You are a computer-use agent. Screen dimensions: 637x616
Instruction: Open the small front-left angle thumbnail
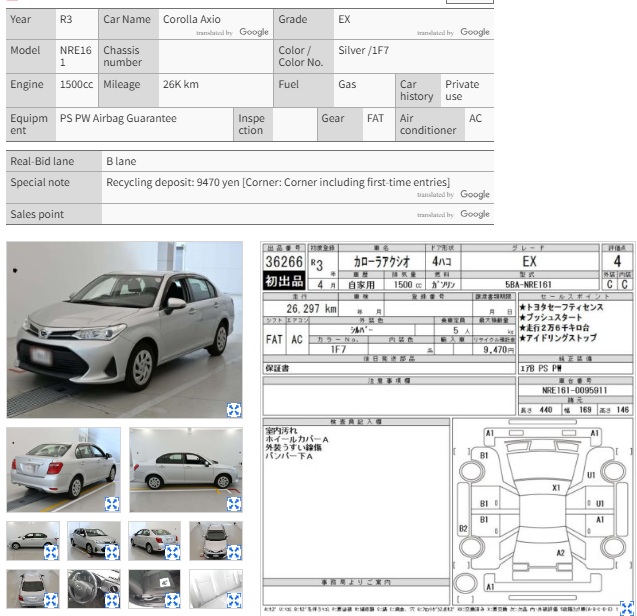click(94, 541)
